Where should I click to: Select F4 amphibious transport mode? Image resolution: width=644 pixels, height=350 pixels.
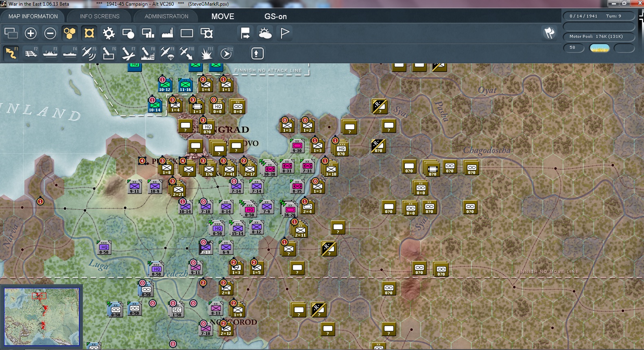click(x=70, y=53)
